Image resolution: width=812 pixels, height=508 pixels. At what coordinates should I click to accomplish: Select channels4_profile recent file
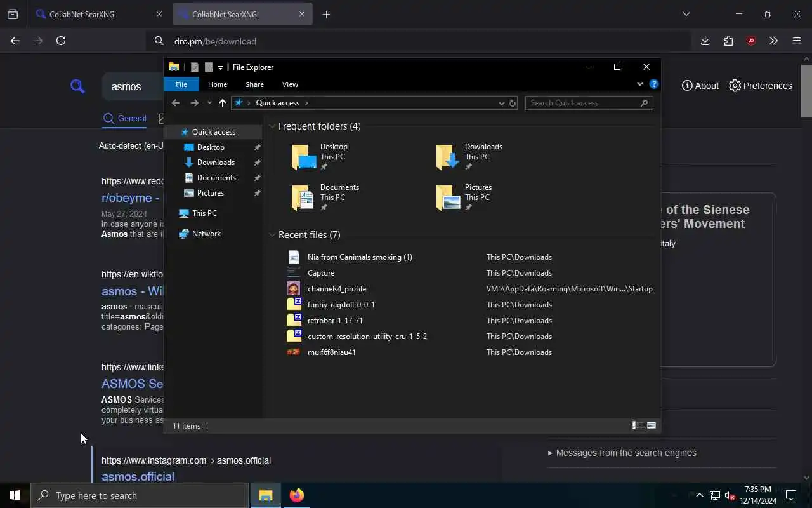pos(337,289)
